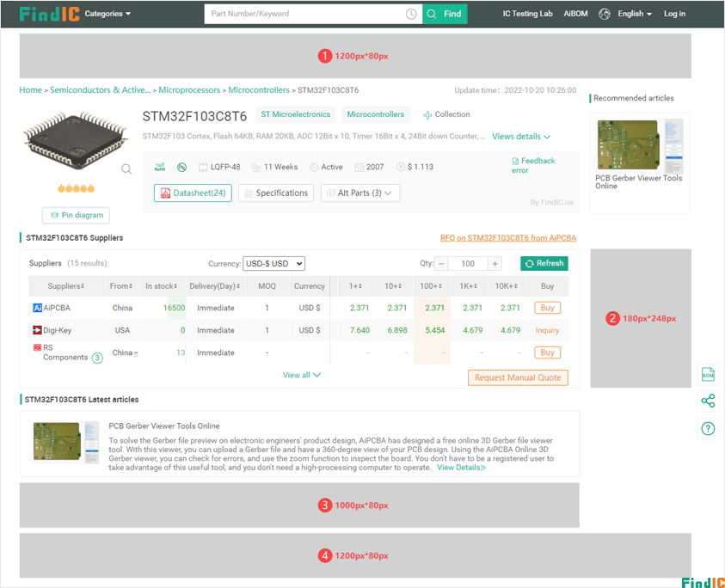
Task: Open IC Testing Lab menu item
Action: click(527, 14)
